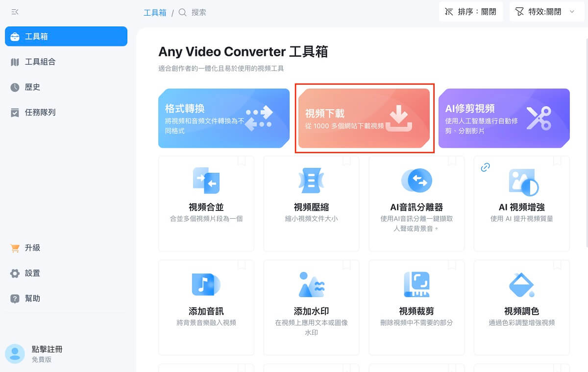
Task: Click the 工具箱 breadcrumb link
Action: pyautogui.click(x=155, y=13)
